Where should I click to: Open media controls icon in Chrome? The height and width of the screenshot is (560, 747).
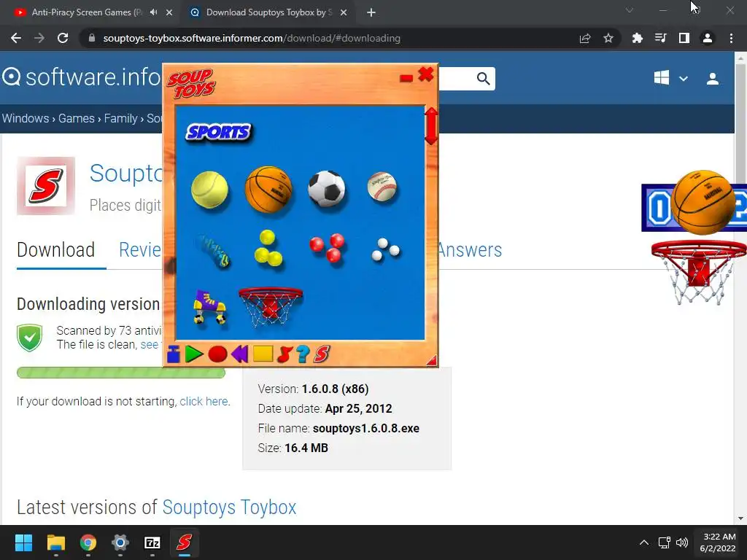(660, 38)
